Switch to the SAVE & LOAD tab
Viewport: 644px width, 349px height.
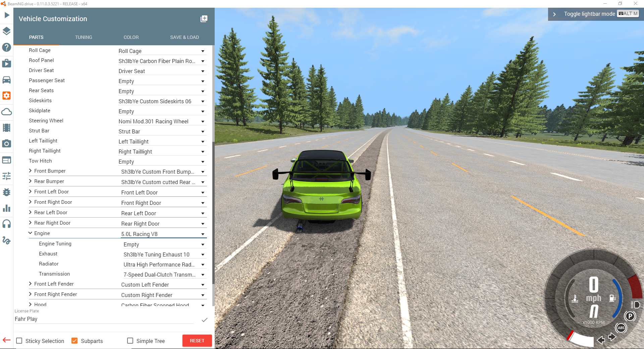pos(184,37)
